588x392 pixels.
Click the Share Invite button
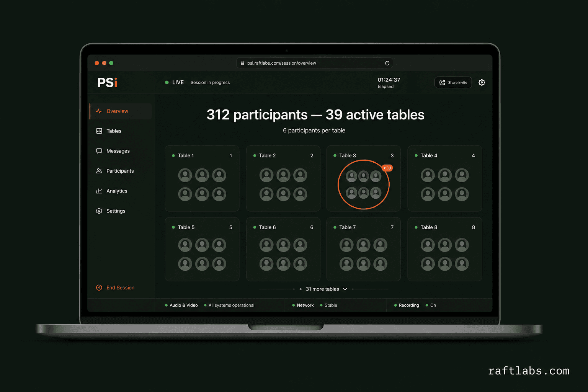coord(453,82)
